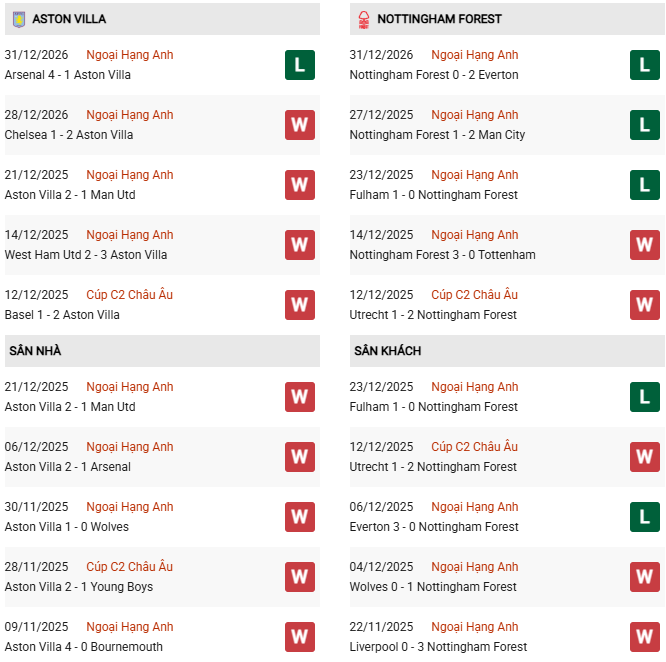This screenshot has width=666, height=662.
Task: Click Ngoại Hạng Anh above Aston Villa 1-0 Wolves
Action: [130, 507]
